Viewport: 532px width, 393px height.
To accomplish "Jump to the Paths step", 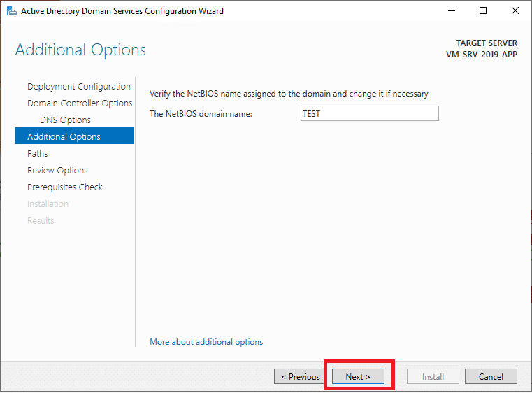I will point(38,154).
